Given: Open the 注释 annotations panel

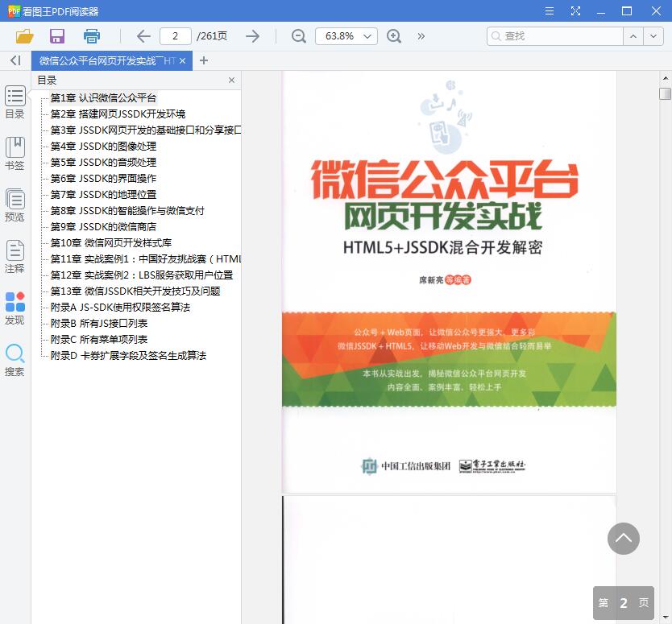Looking at the screenshot, I should tap(15, 257).
